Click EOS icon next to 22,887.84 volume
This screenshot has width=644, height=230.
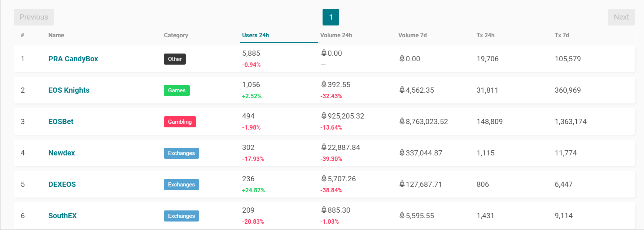tap(324, 147)
